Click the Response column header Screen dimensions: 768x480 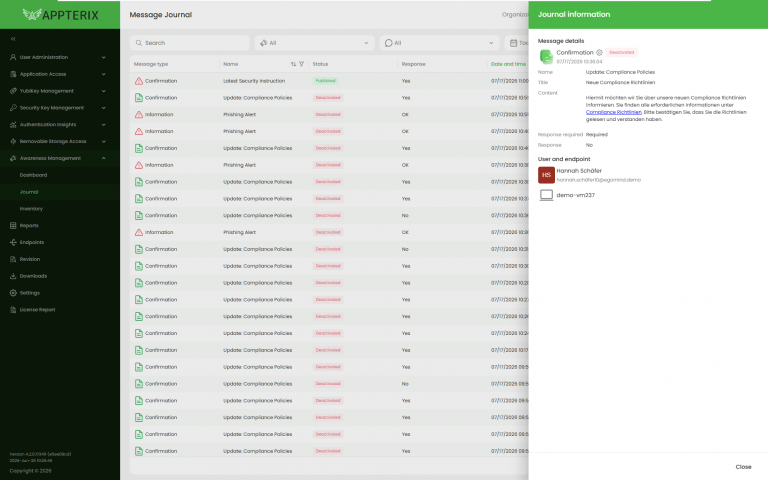pyautogui.click(x=413, y=64)
